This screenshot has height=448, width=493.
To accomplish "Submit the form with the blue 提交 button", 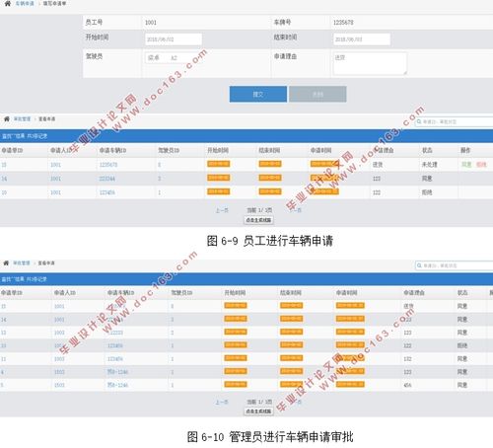I will click(x=258, y=95).
